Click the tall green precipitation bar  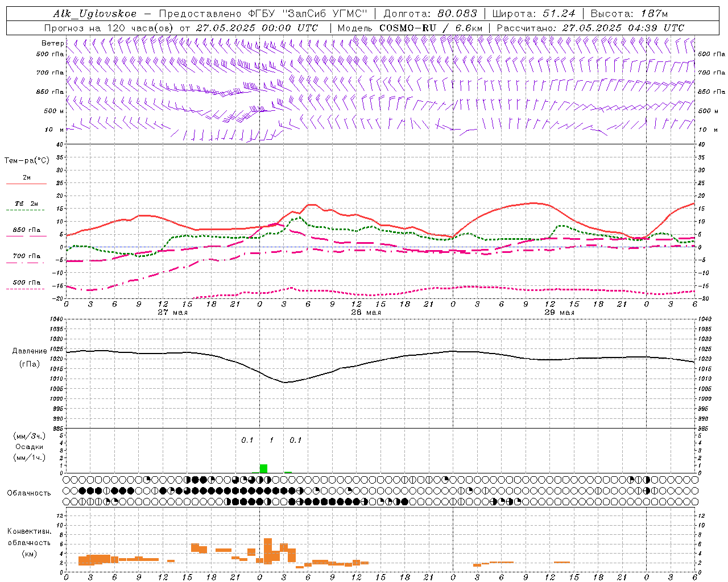click(x=263, y=468)
